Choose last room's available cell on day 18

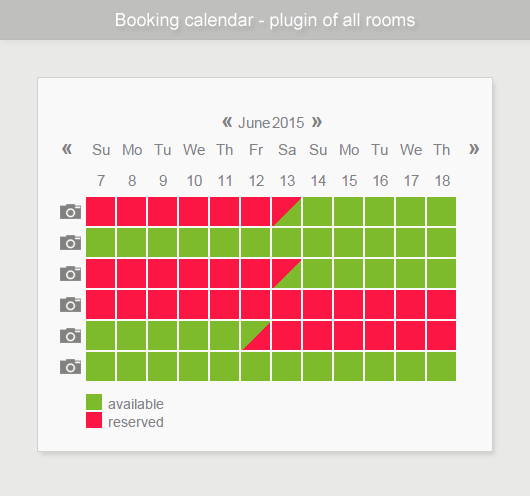coord(441,367)
